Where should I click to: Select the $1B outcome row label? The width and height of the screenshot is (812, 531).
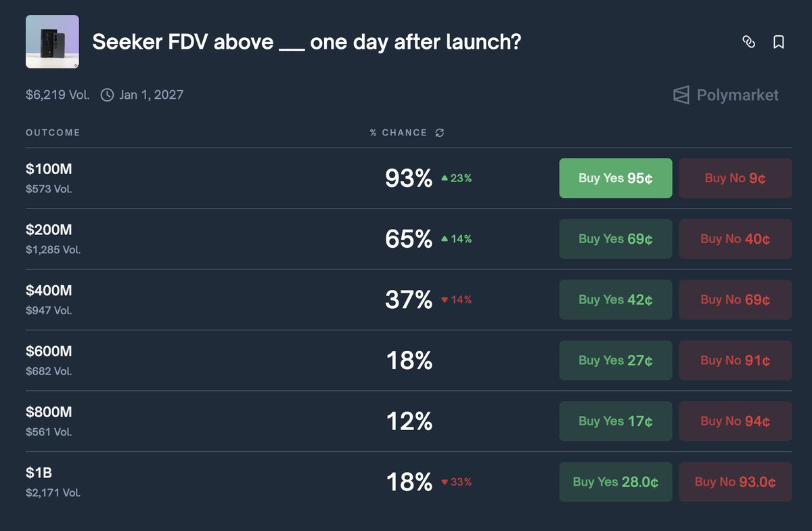38,473
